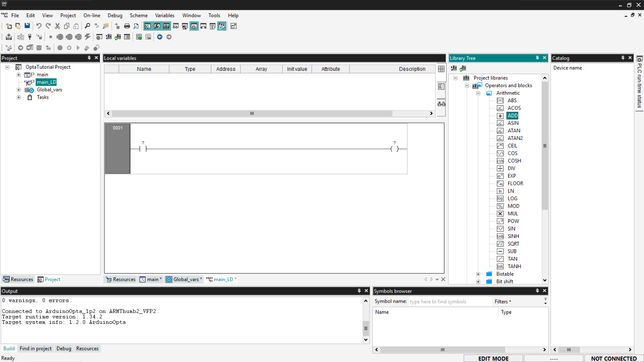Open the Scheme menu

click(x=139, y=15)
